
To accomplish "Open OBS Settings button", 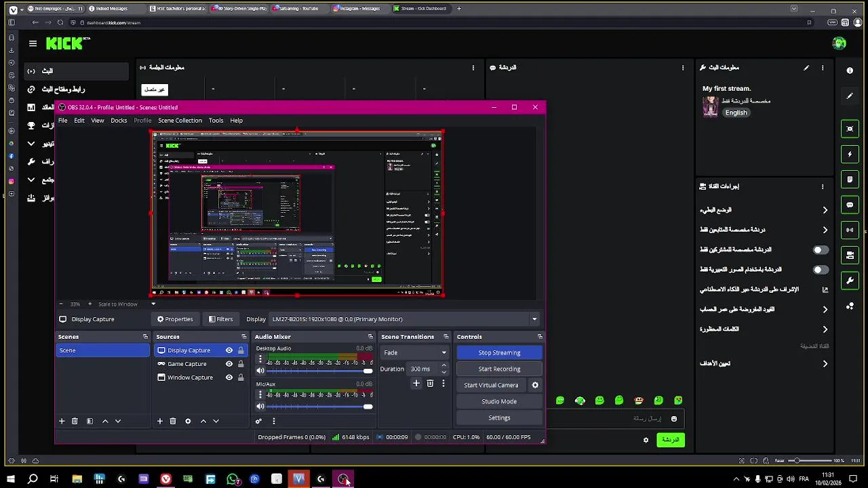I will coord(499,418).
